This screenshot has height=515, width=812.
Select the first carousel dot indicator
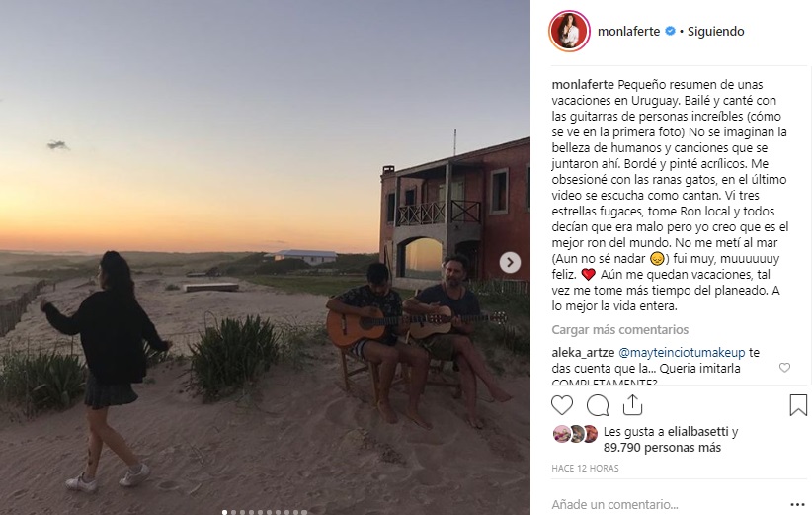224,512
